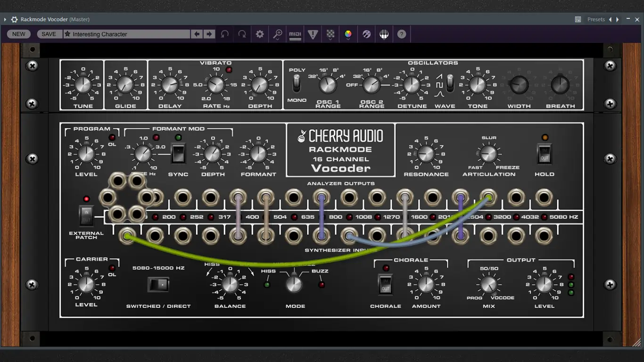Screen dimensions: 644x362
Task: Select the next wrapper preset arrow in title bar
Action: click(x=618, y=19)
